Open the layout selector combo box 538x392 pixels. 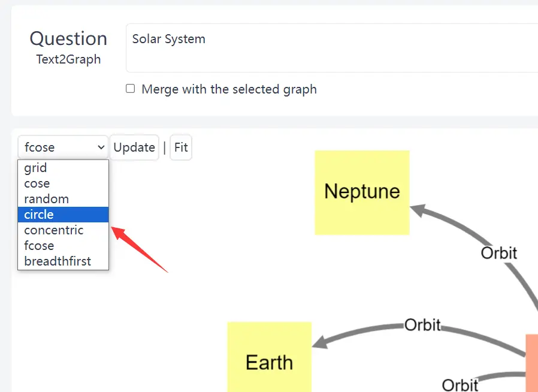62,147
